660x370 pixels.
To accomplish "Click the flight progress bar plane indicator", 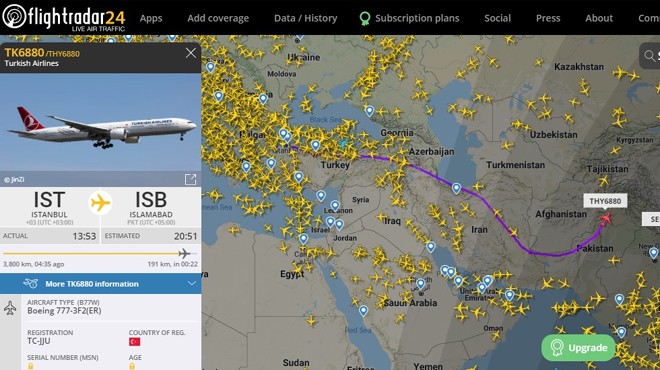I will [184, 253].
